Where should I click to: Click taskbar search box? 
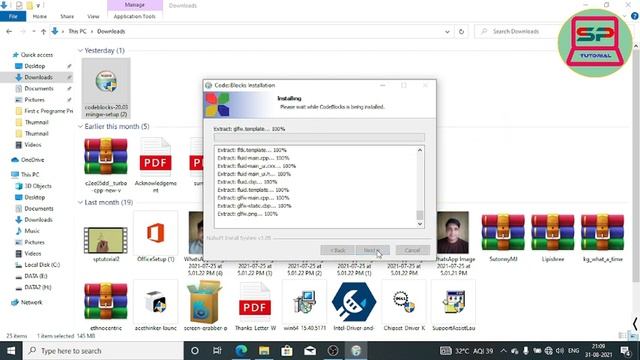click(104, 351)
